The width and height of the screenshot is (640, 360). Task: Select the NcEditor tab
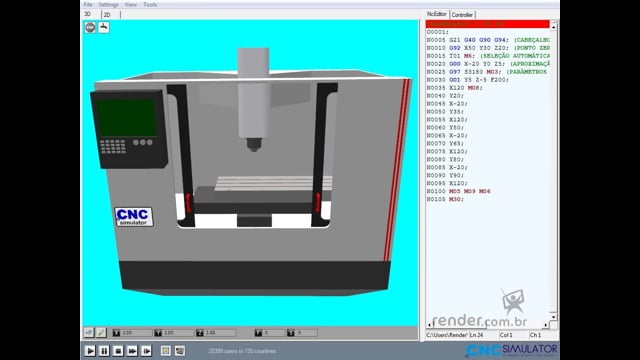437,14
